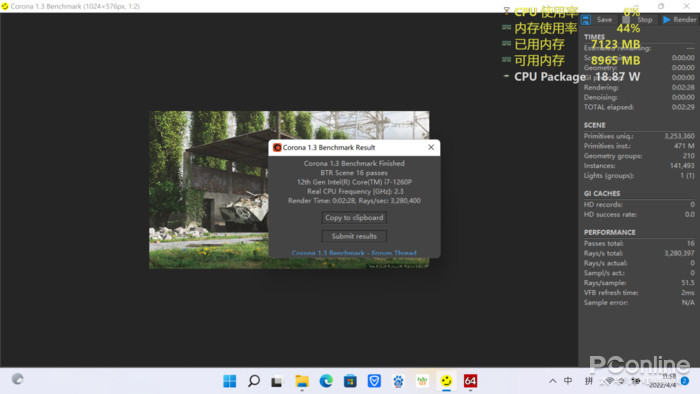Select the Corona smiley taskbar icon
700x394 pixels.
446,381
